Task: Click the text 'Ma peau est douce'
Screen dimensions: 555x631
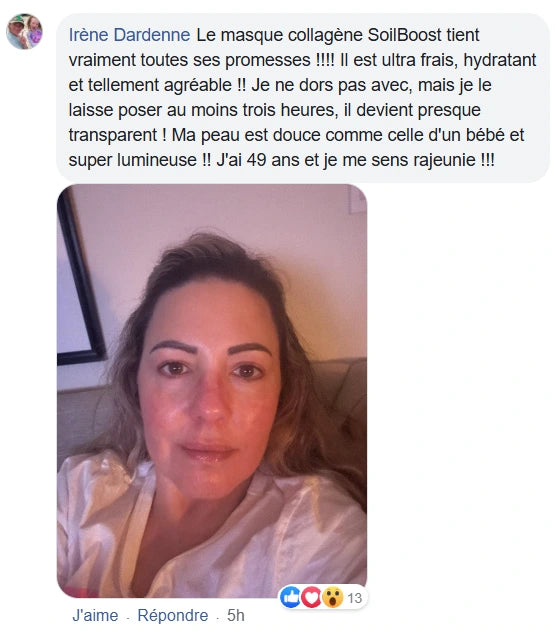Action: pos(246,135)
